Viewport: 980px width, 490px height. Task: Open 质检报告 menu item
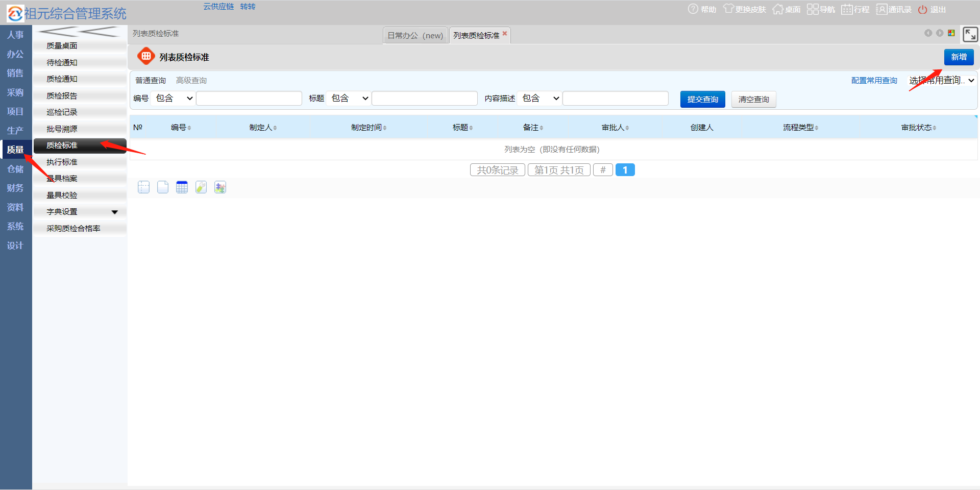pos(80,95)
